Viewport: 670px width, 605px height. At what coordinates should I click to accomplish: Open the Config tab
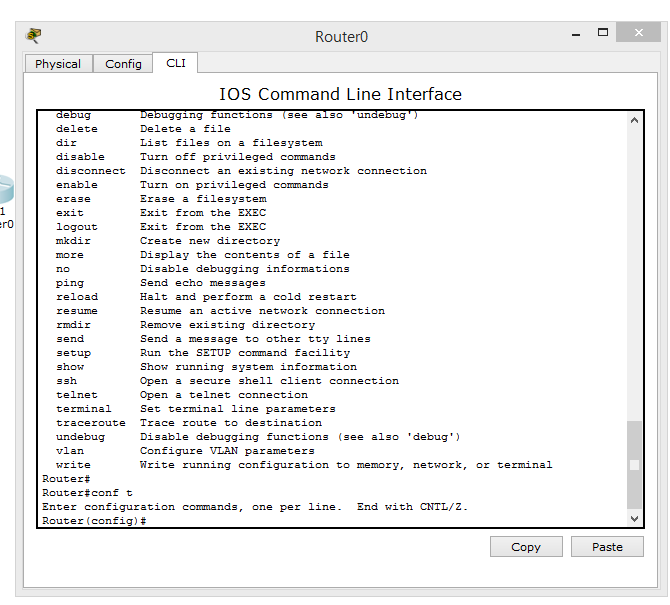123,64
